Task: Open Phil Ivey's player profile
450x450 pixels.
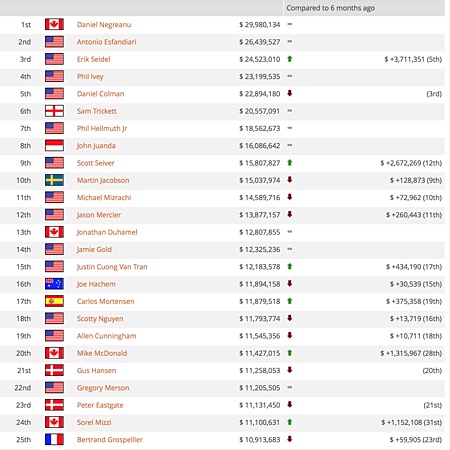Action: tap(90, 77)
